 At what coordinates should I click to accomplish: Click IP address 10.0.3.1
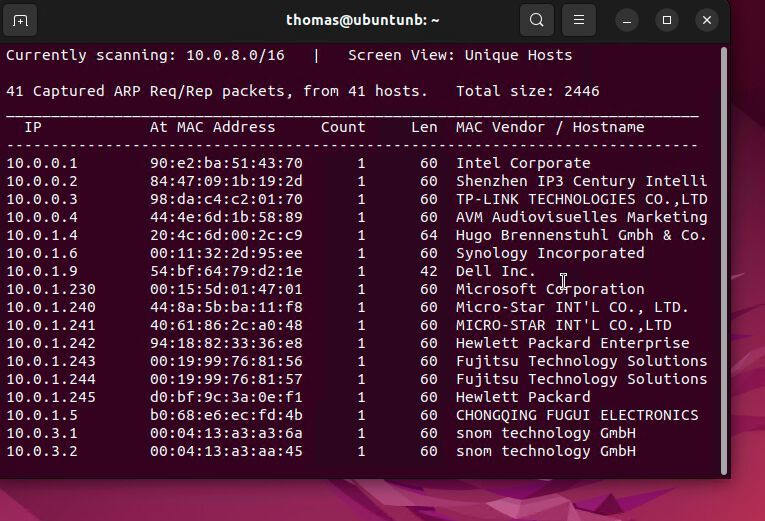point(41,434)
